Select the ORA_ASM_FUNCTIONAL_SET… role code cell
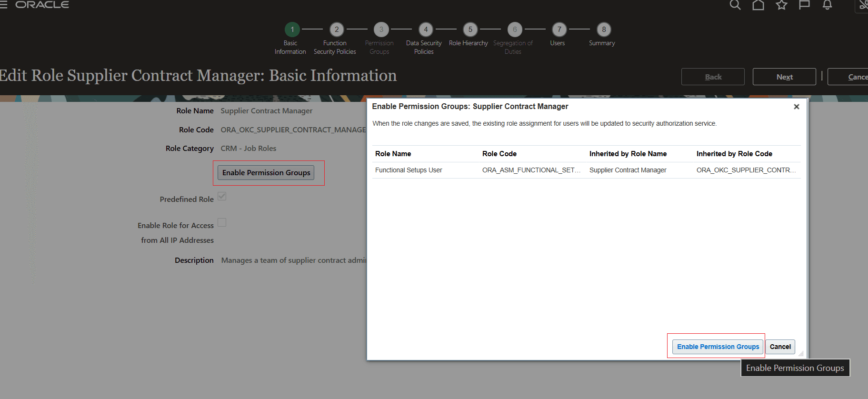Viewport: 868px width, 399px height. pyautogui.click(x=531, y=170)
